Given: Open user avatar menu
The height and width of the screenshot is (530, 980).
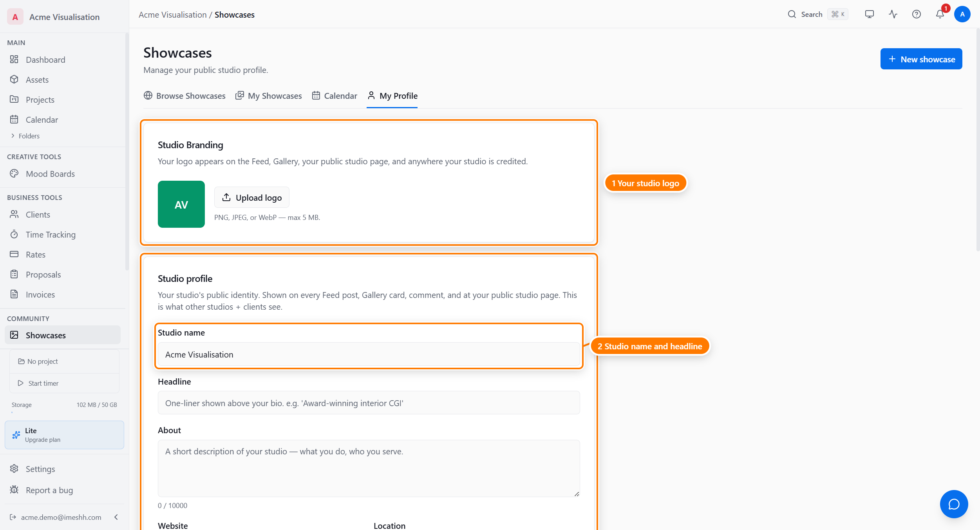Looking at the screenshot, I should click(962, 14).
